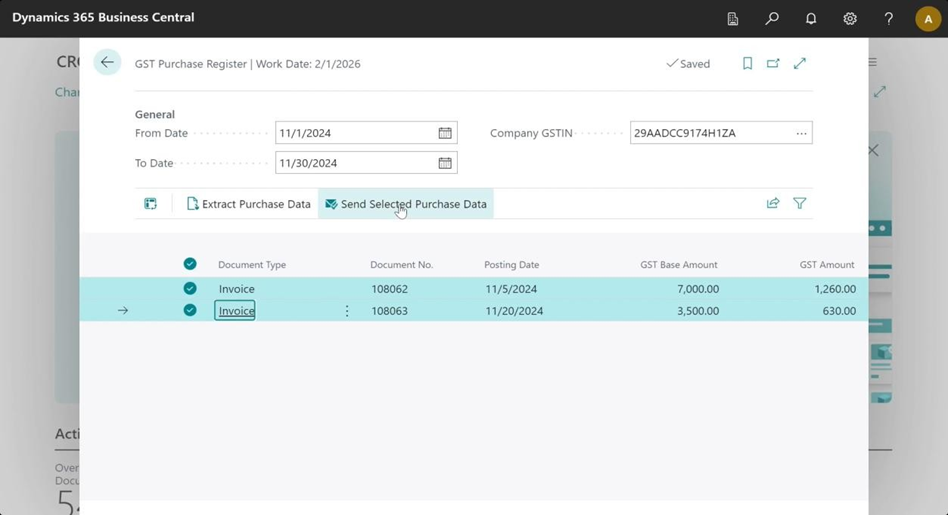
Task: Open the From Date calendar picker
Action: click(445, 133)
